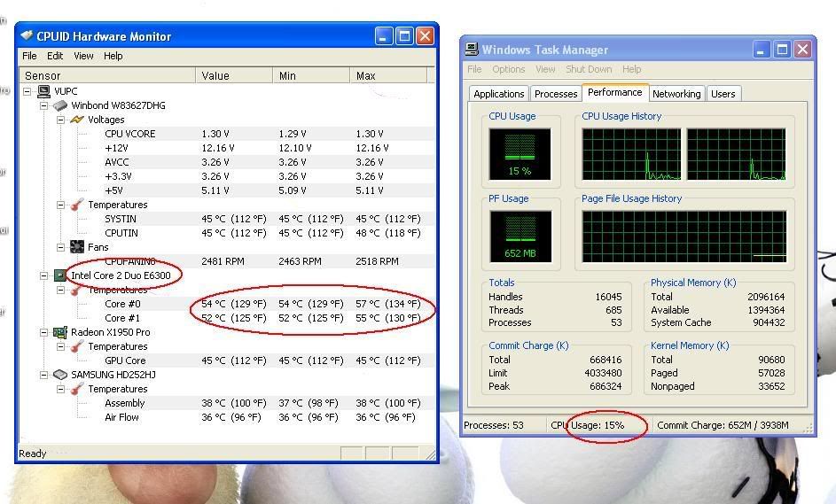Switch to the Applications tab

click(499, 94)
